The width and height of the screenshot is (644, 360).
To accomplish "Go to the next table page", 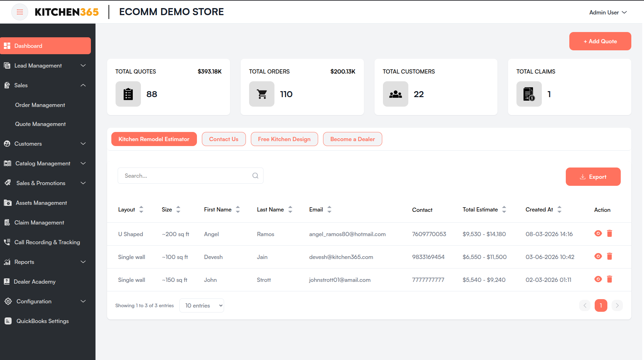I will pyautogui.click(x=617, y=305).
